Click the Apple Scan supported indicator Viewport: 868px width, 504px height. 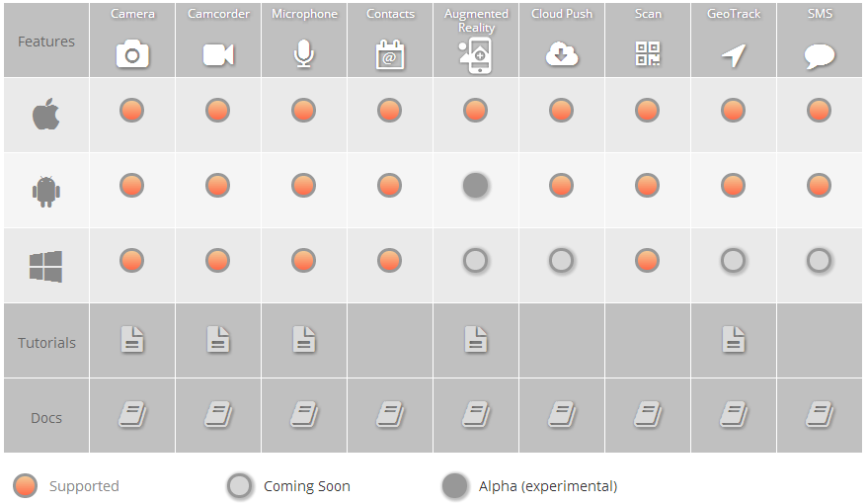coord(648,110)
